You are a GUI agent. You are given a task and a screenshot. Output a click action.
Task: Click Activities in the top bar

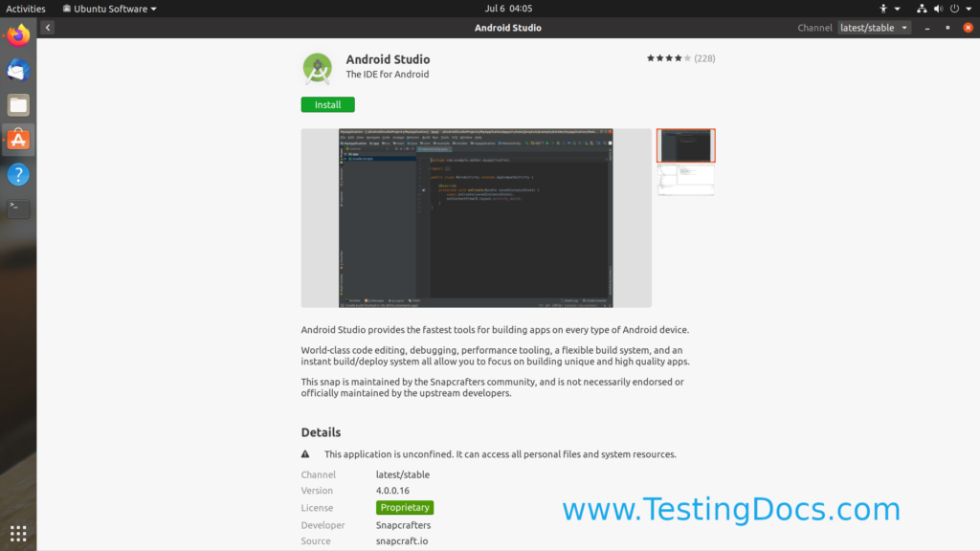point(26,8)
